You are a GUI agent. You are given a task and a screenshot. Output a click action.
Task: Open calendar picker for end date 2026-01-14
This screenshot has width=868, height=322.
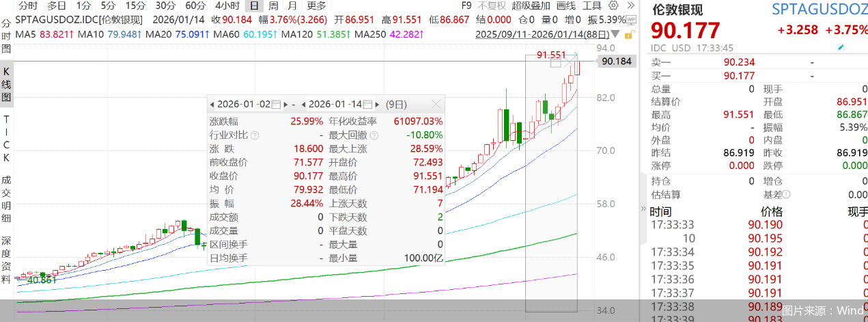pos(368,105)
